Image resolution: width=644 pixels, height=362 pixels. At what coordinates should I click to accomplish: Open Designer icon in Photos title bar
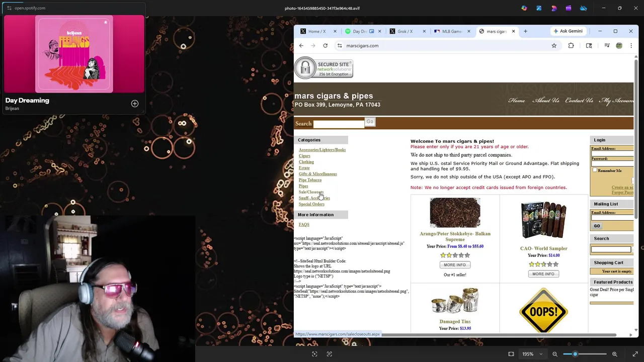pos(554,8)
